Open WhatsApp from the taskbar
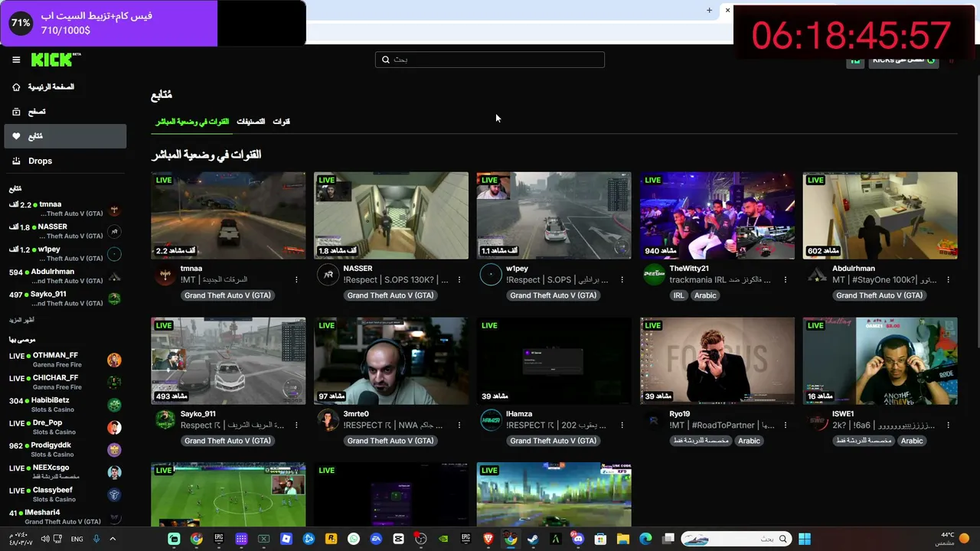Viewport: 980px width, 551px height. tap(354, 539)
